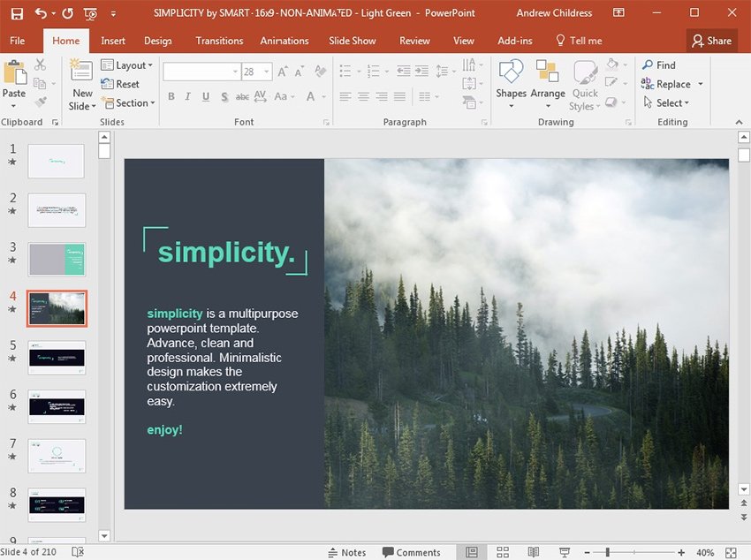751x560 pixels.
Task: Start Slide Show from status bar
Action: pos(565,552)
